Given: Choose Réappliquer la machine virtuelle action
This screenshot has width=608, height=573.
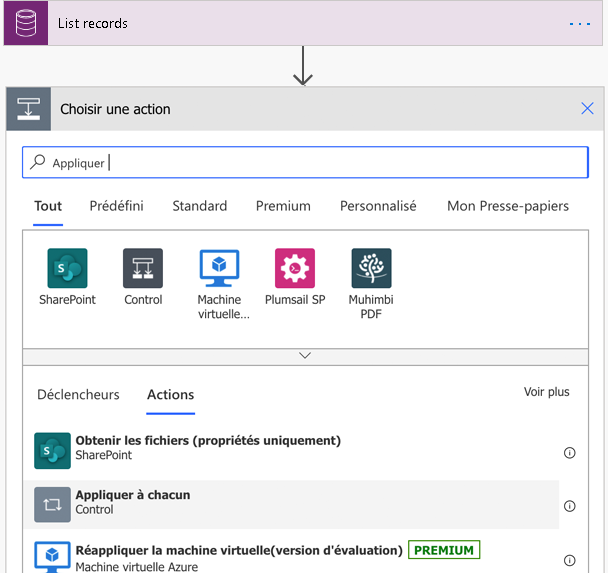Looking at the screenshot, I should click(x=291, y=557).
